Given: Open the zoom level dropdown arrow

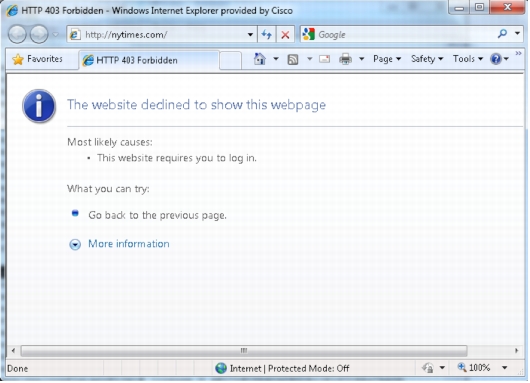Looking at the screenshot, I should (505, 368).
